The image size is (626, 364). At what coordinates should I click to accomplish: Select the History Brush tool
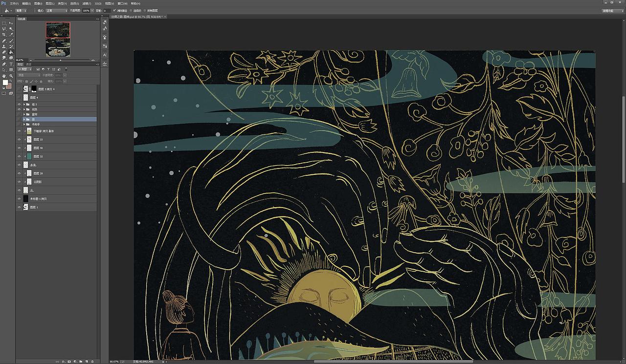click(11, 46)
